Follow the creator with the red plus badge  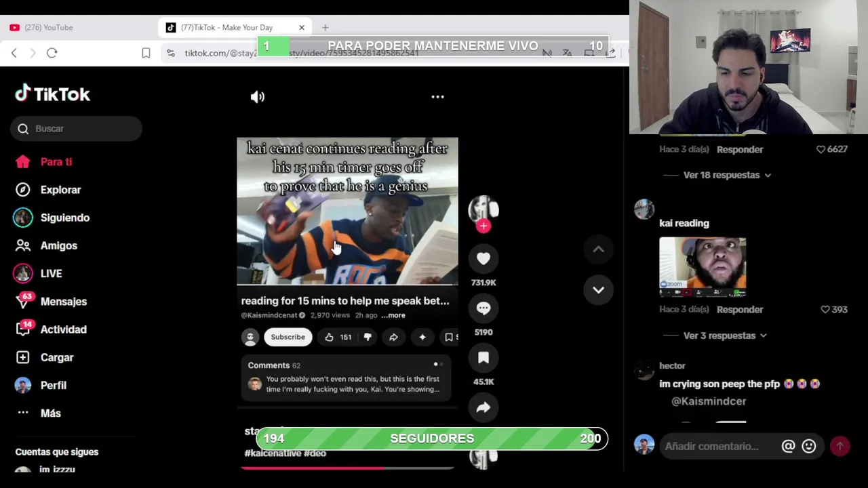tap(484, 226)
